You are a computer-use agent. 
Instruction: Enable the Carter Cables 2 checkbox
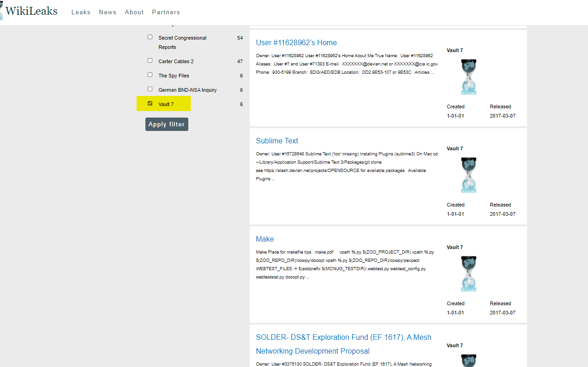pos(150,60)
